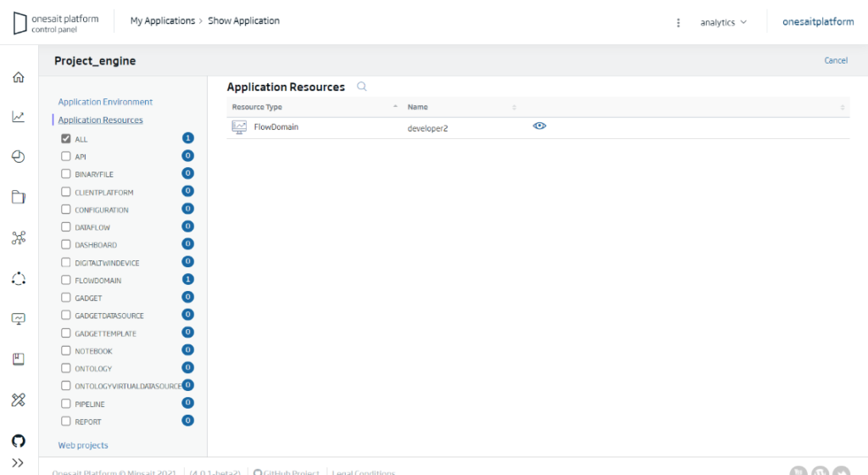Viewport: 868px width, 475px height.
Task: Check the CLIENTPLATFORM checkbox
Action: tap(66, 192)
